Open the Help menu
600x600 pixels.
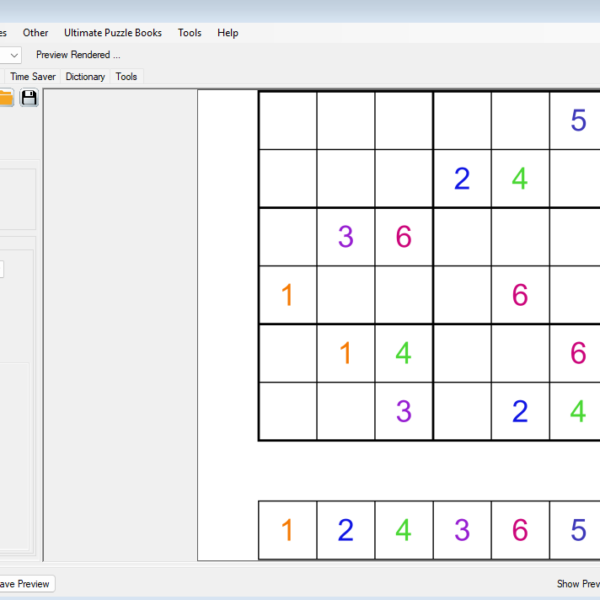pos(228,33)
